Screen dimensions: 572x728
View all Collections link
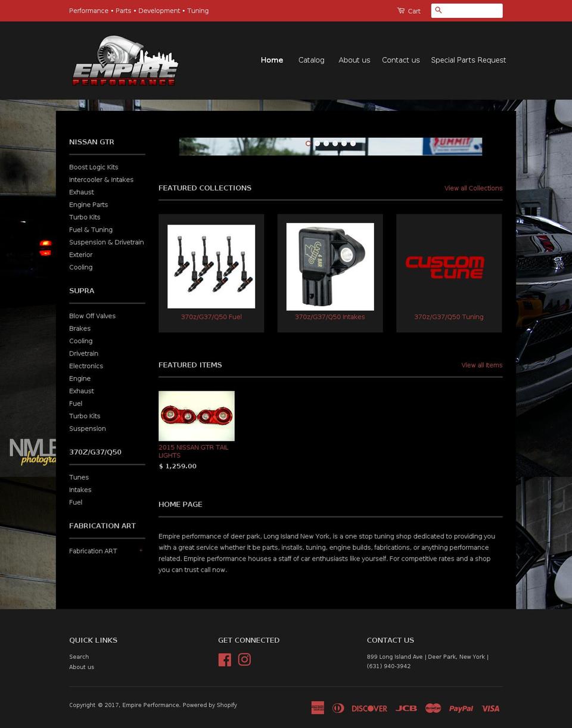[473, 188]
